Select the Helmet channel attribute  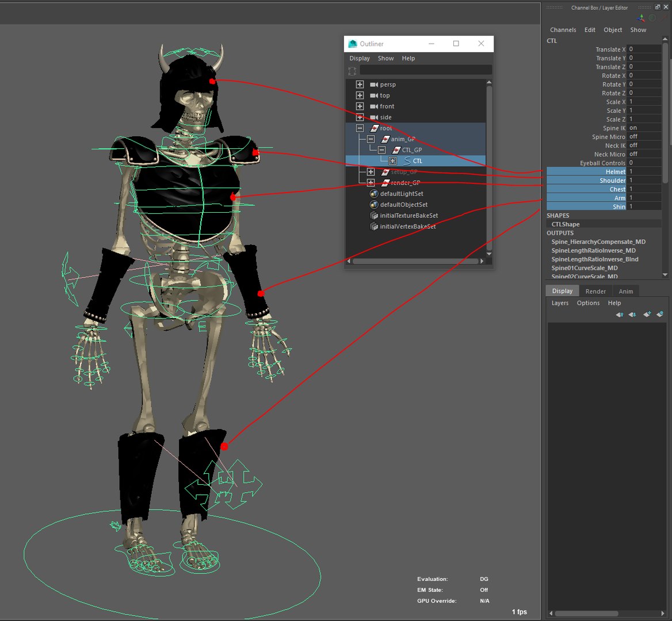[x=586, y=172]
